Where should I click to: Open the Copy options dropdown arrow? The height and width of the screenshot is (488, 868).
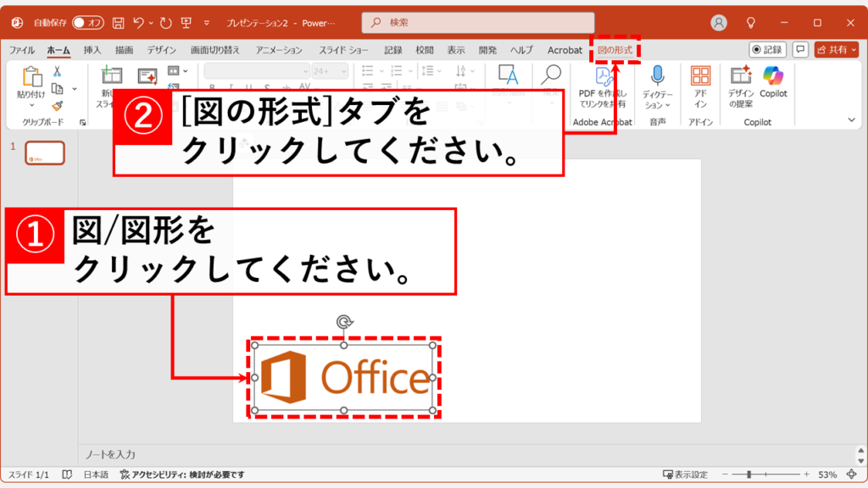tap(75, 88)
